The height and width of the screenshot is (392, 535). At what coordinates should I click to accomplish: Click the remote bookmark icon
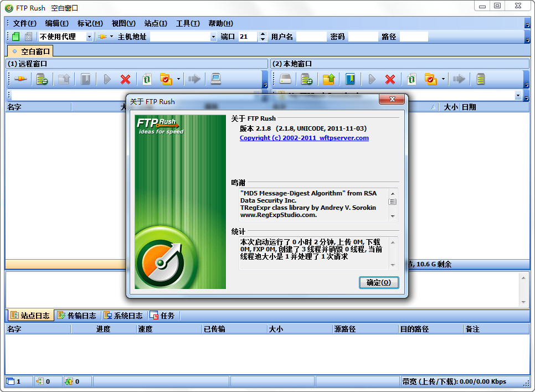85,79
